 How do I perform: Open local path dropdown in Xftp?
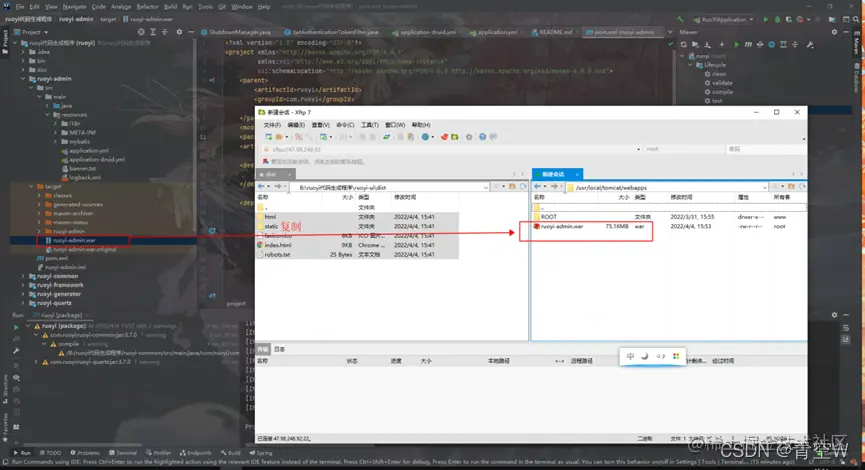point(485,188)
